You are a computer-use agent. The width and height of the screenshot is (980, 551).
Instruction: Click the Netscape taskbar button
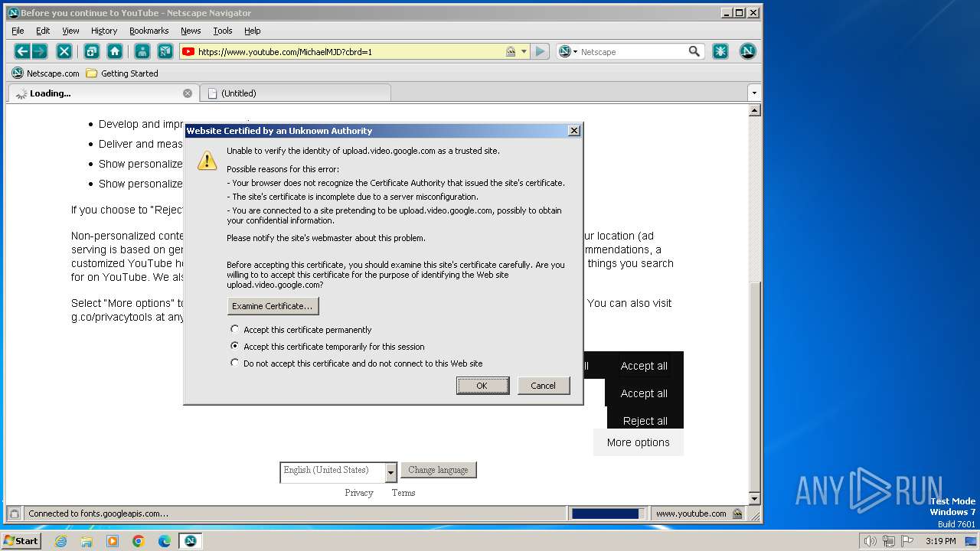(191, 541)
